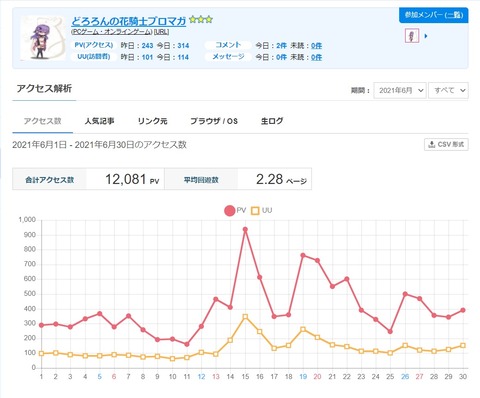
Task: Click the UU peak data point on day 15
Action: tap(245, 317)
